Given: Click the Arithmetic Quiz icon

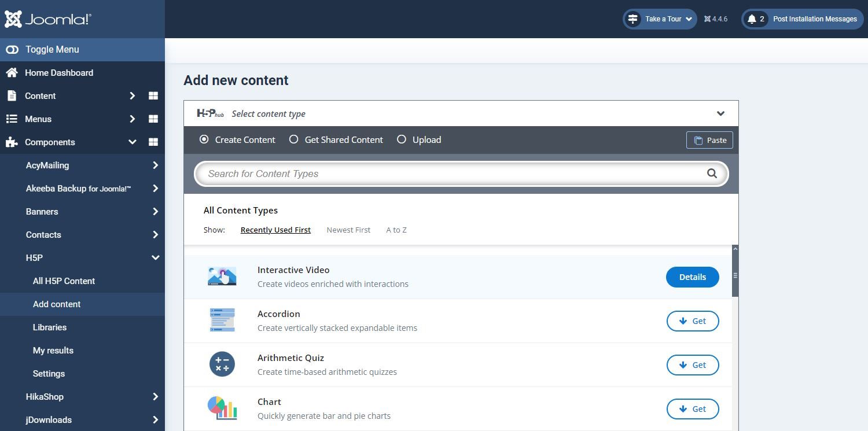Looking at the screenshot, I should click(222, 364).
